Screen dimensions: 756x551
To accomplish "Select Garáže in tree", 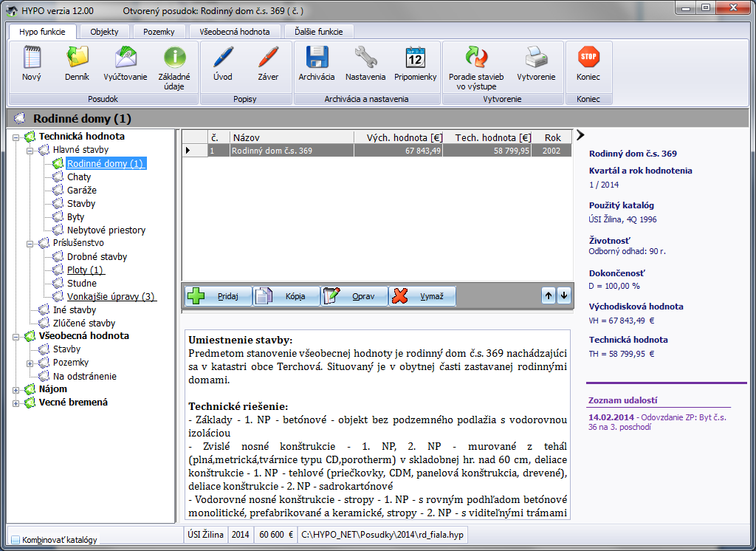I will pos(81,190).
